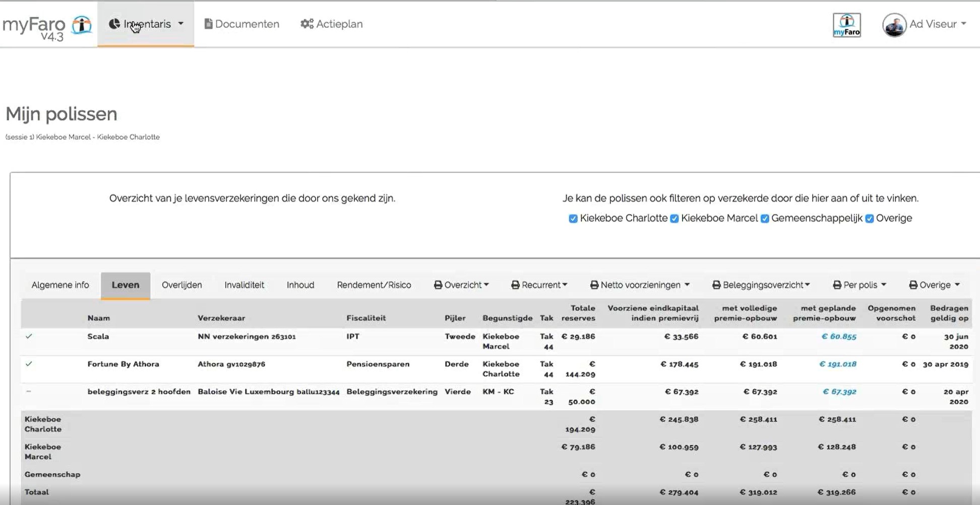
Task: Click the Totaal summary row label
Action: (37, 492)
